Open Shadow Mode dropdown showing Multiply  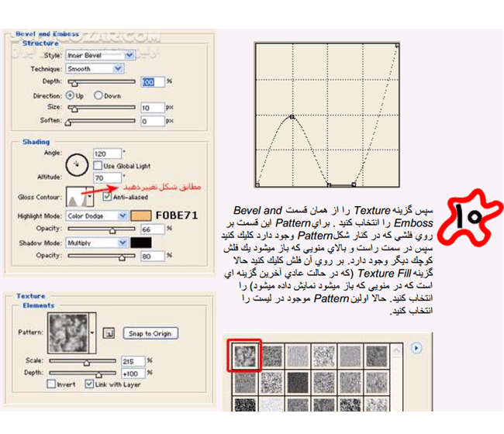coord(96,243)
